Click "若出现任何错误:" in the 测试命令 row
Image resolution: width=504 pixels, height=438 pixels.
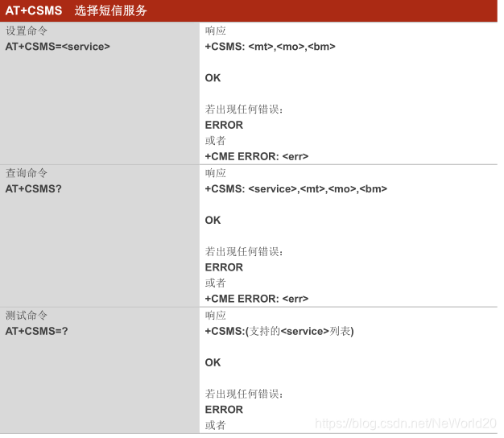tap(244, 394)
